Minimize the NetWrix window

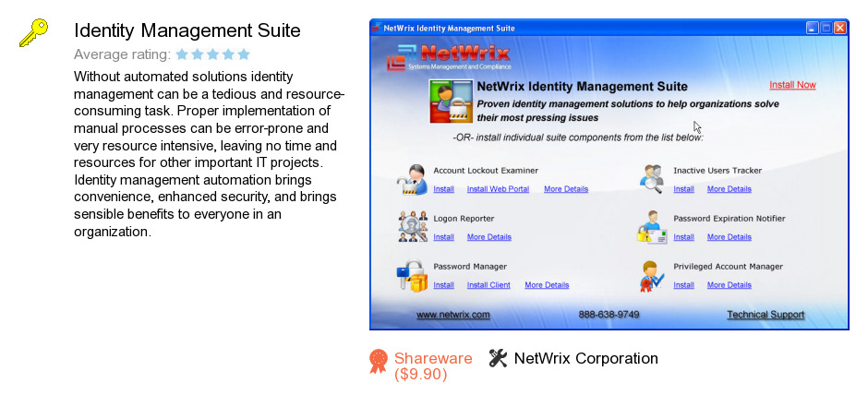(812, 29)
